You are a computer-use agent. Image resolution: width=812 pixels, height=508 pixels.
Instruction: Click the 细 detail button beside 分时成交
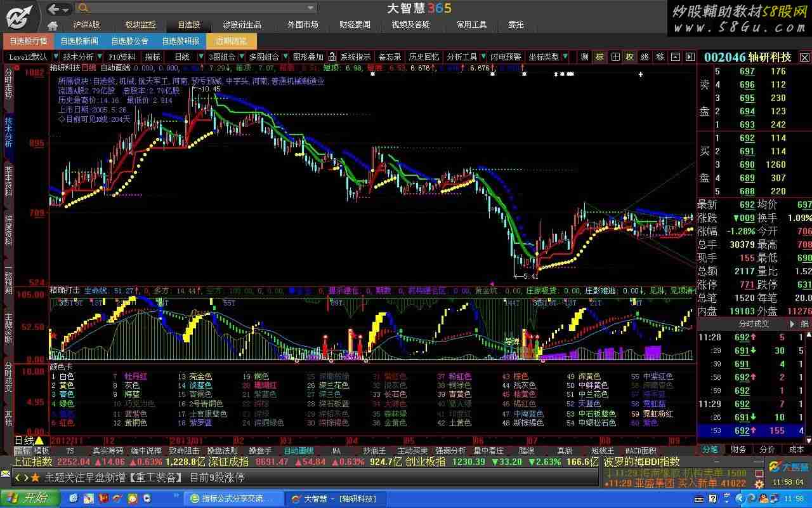click(804, 323)
